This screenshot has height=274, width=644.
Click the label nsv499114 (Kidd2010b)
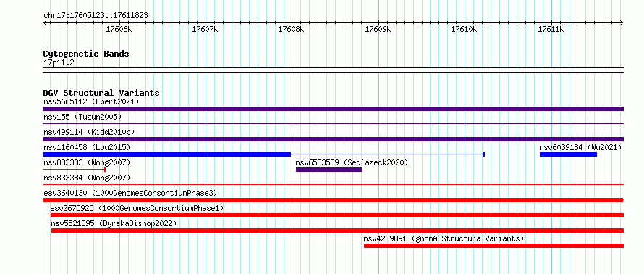tap(89, 132)
